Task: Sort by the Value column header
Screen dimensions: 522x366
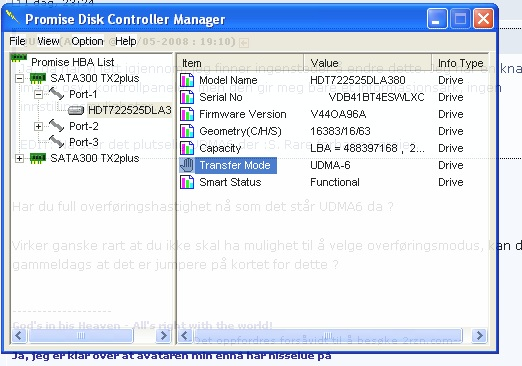Action: pos(368,63)
